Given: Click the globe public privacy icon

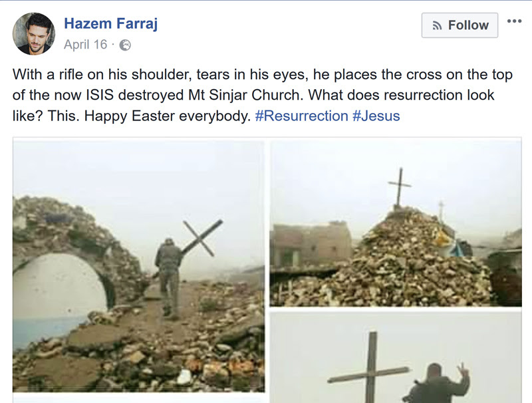Looking at the screenshot, I should pyautogui.click(x=125, y=45).
